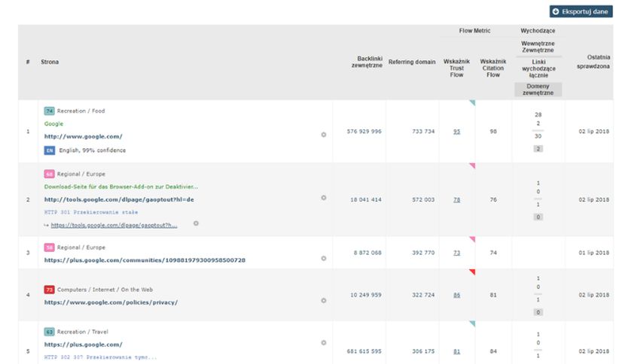The width and height of the screenshot is (628, 364).
Task: Open gear options for plus.google.com communities row
Action: pyautogui.click(x=324, y=258)
